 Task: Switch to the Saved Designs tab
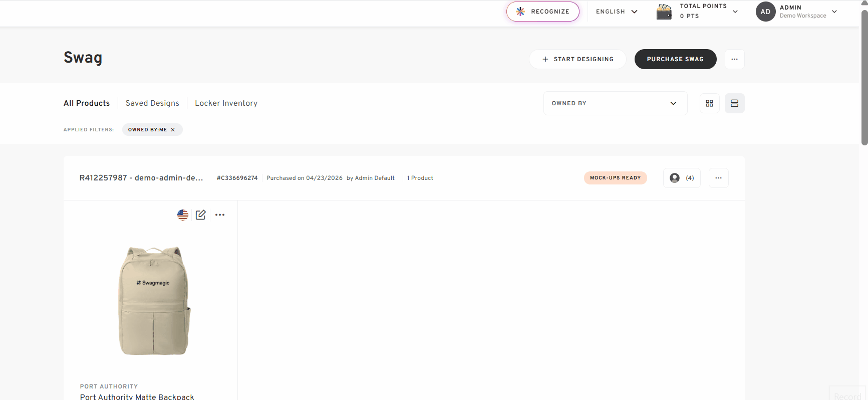click(152, 103)
